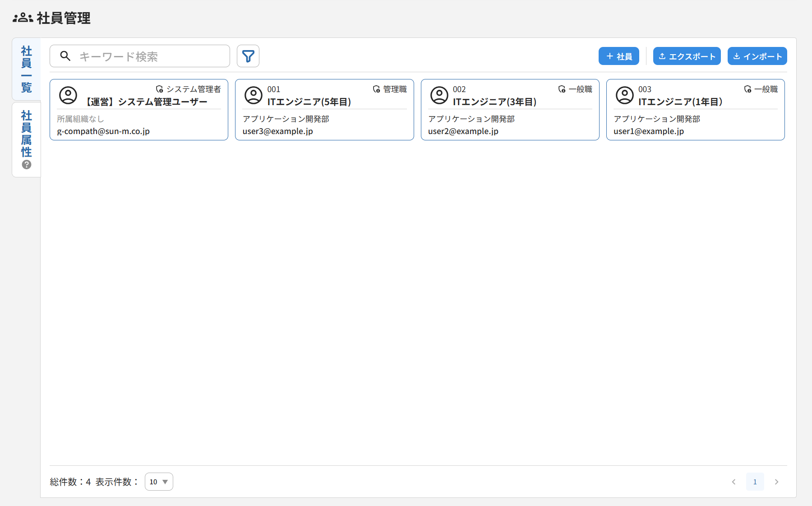Click the help question mark icon

pos(27,165)
